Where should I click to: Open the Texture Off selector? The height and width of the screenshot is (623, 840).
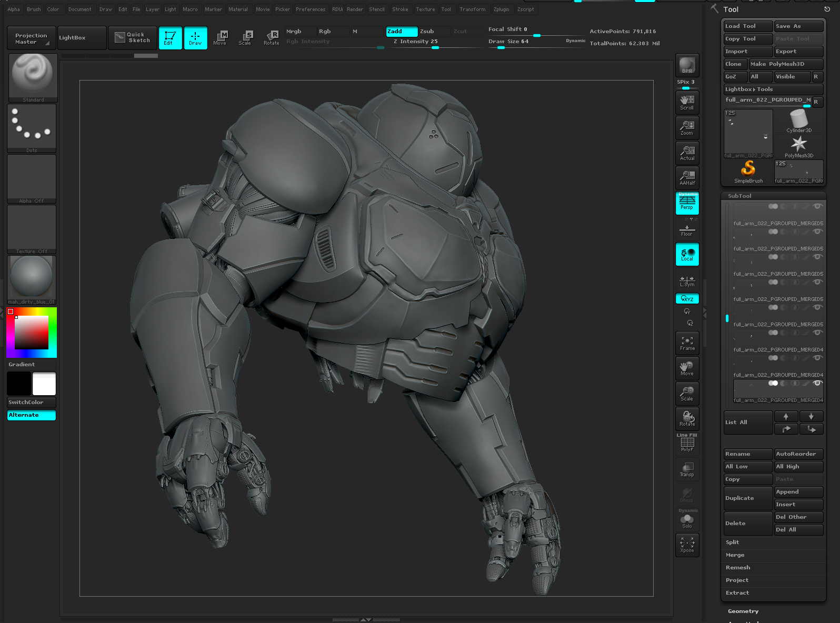(32, 229)
